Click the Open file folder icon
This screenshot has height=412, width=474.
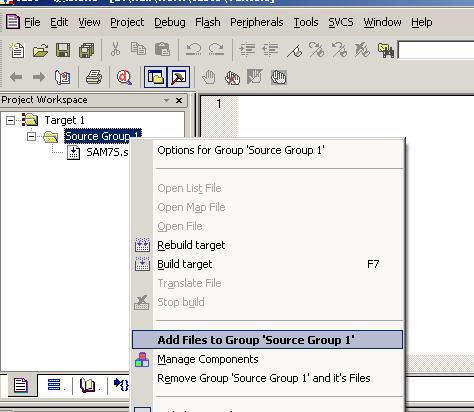click(40, 50)
